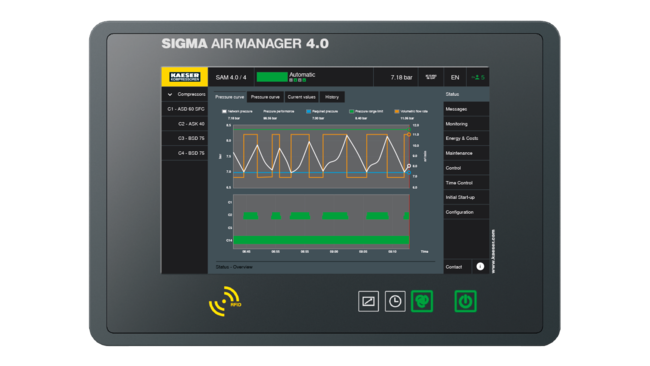Open the Status menu item

coord(466,95)
